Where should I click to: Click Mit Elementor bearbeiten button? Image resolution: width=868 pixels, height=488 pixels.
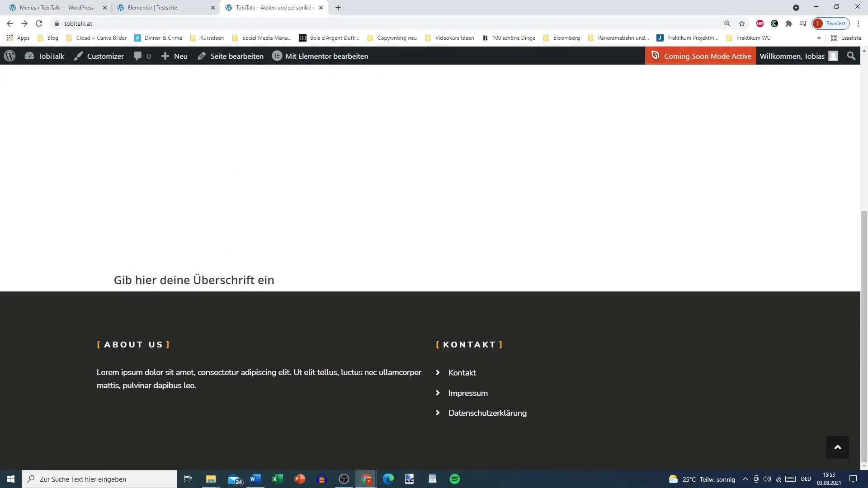pyautogui.click(x=320, y=56)
